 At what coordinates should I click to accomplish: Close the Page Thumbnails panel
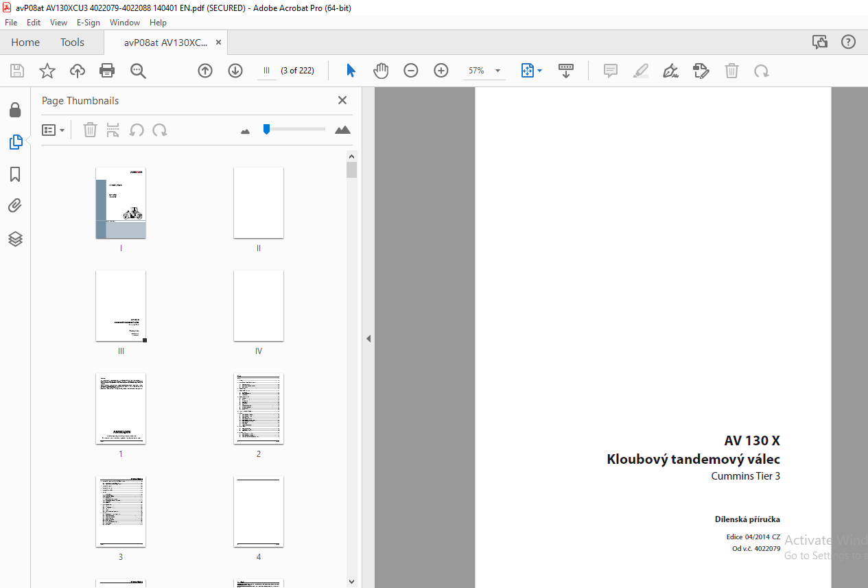click(x=342, y=100)
